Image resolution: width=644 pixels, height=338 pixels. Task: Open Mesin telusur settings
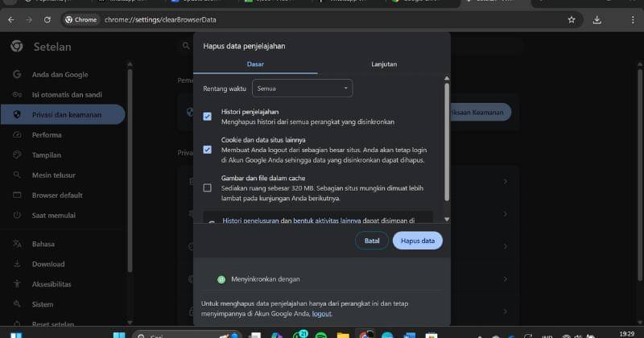tap(54, 175)
